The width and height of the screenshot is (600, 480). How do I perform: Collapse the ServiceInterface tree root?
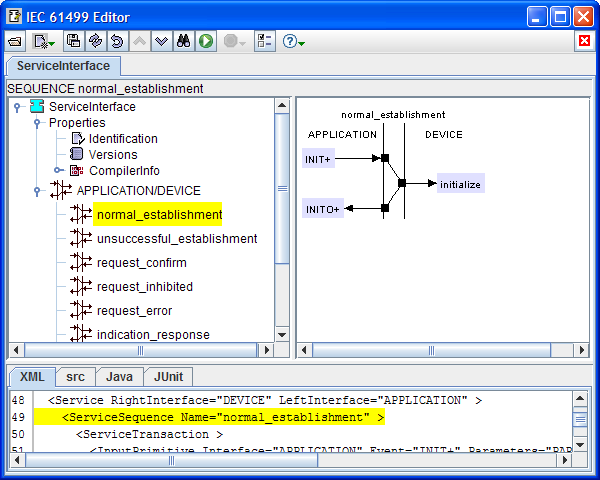pos(18,107)
